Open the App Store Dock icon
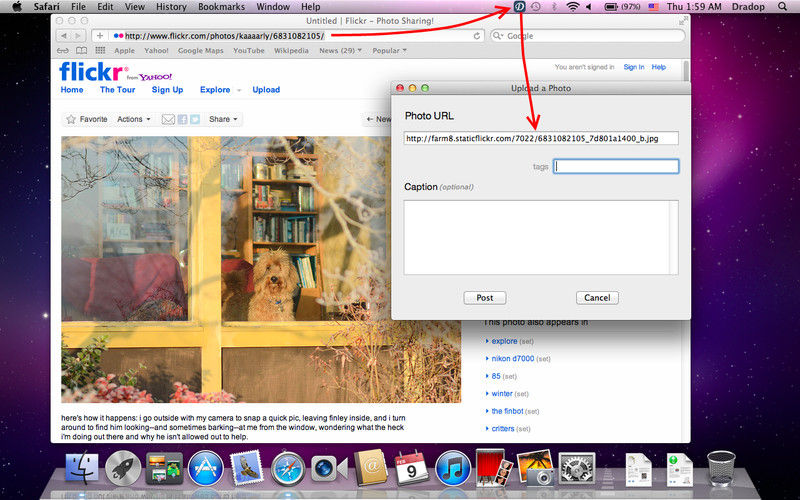 [x=206, y=468]
